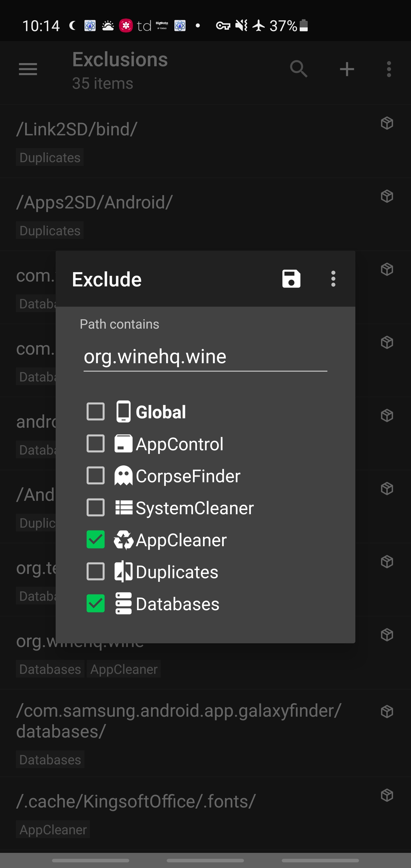The image size is (411, 868).
Task: Click the cube icon beside KingsoftOffice fonts entry
Action: pos(387,795)
